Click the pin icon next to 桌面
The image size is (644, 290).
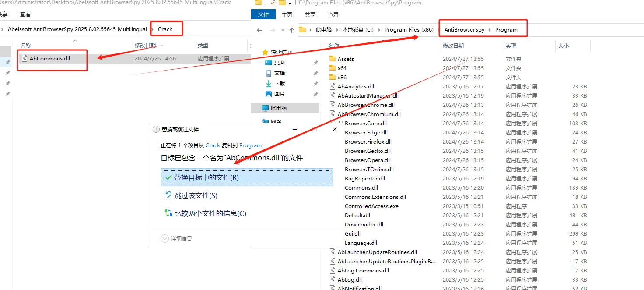315,63
